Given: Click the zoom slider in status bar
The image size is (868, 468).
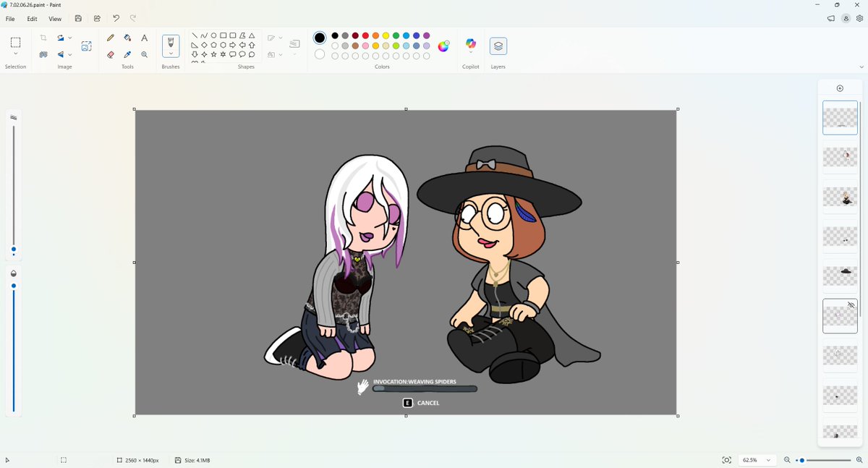Looking at the screenshot, I should 825,460.
